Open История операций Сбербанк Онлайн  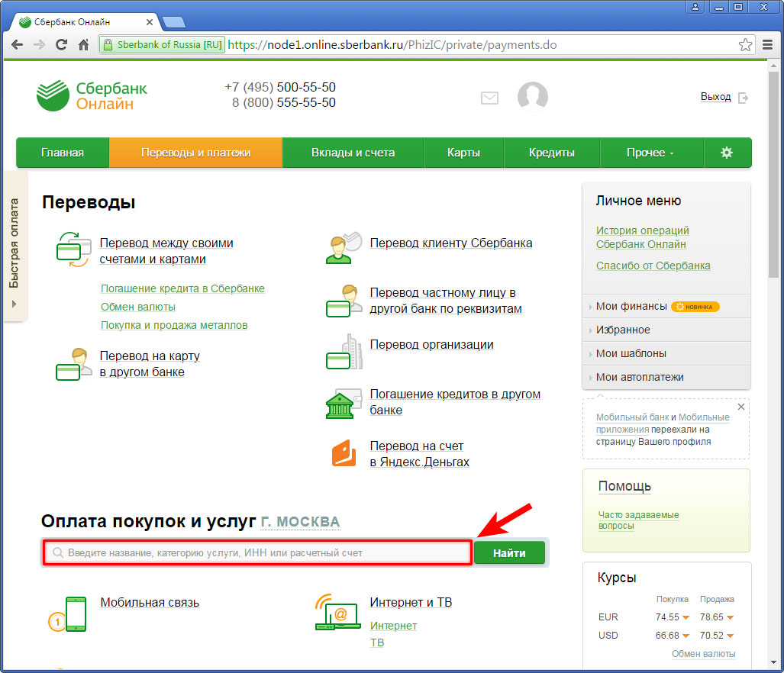point(642,237)
